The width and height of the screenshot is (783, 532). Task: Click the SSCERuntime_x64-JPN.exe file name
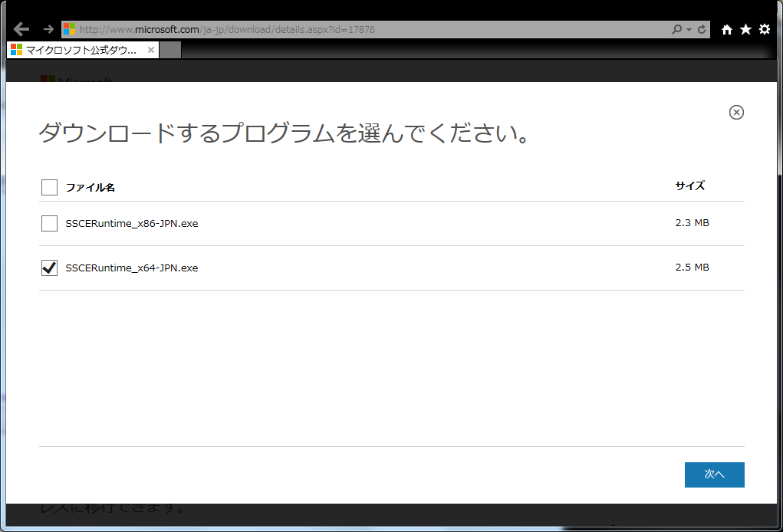pyautogui.click(x=132, y=268)
